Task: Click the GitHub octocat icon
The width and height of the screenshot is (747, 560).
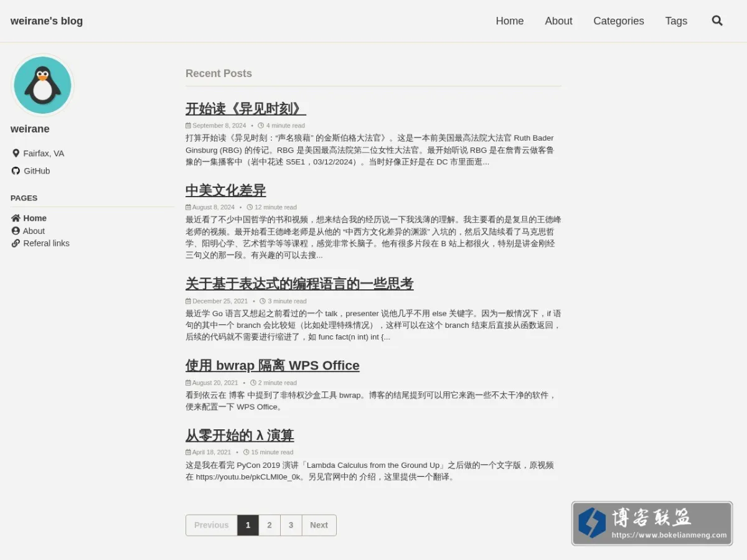Action: coord(16,170)
